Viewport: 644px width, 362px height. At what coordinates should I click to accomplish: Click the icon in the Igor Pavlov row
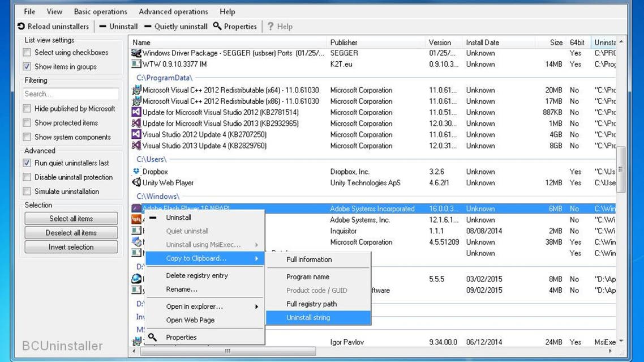[x=136, y=342]
